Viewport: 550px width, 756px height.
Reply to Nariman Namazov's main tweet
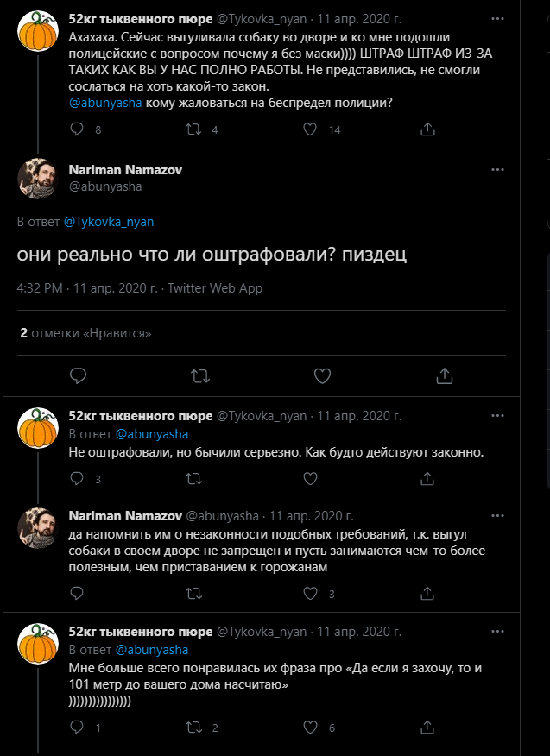tap(78, 375)
